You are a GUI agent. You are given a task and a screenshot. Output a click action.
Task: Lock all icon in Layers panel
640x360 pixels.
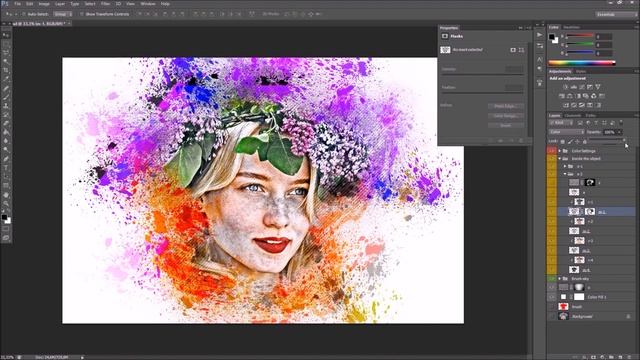tap(584, 141)
